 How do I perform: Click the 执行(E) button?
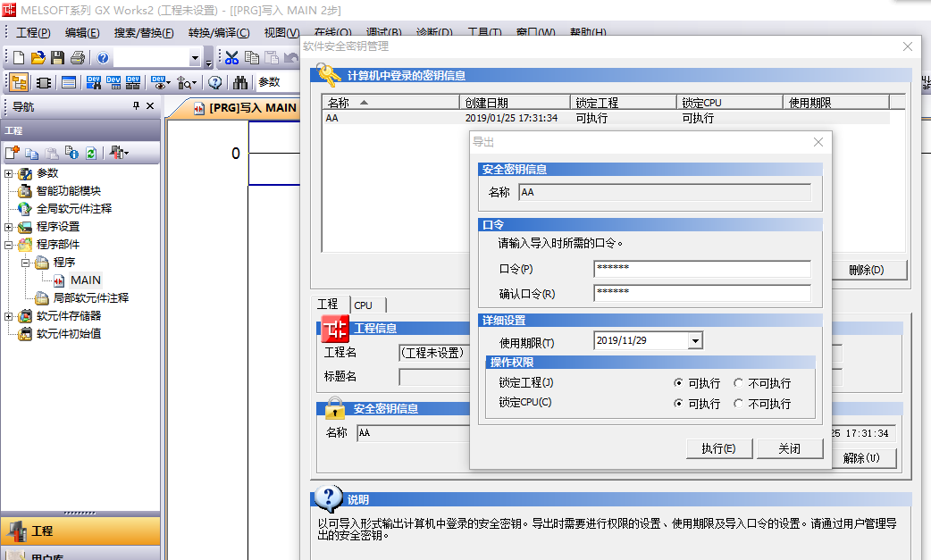pyautogui.click(x=718, y=448)
